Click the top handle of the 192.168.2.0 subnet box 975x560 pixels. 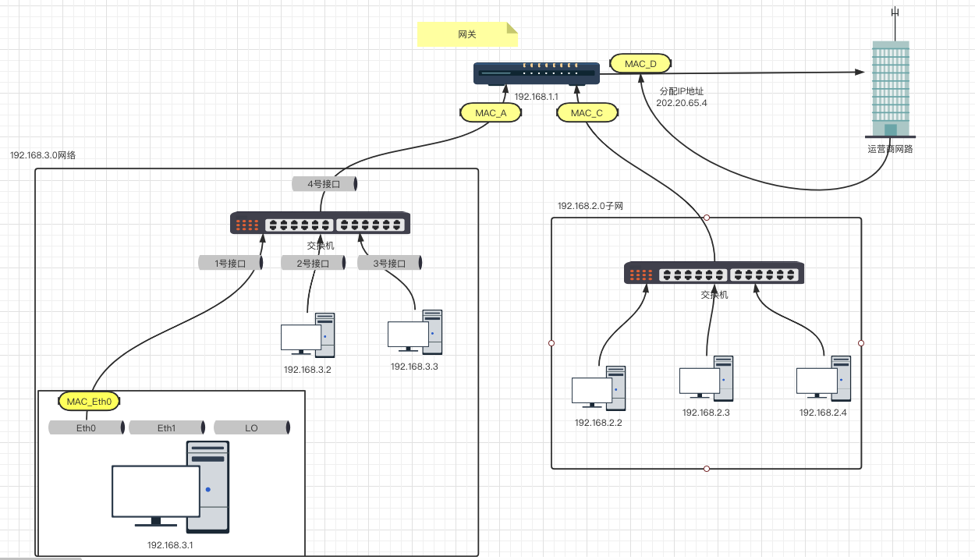707,218
